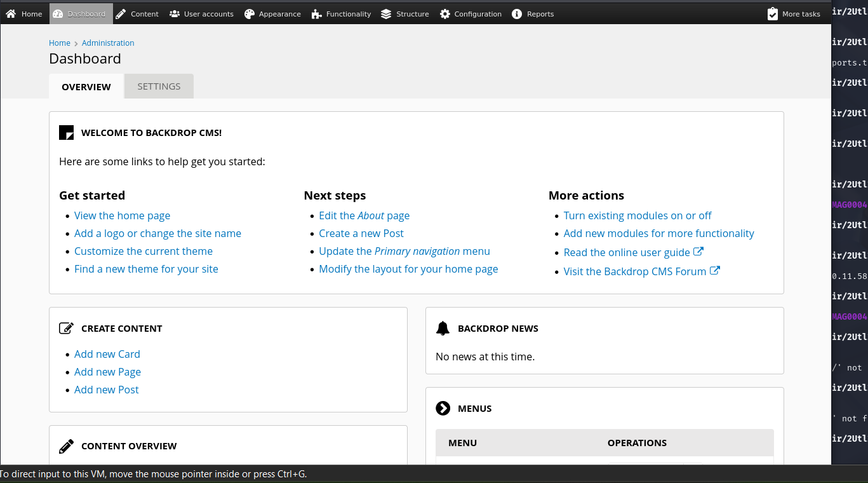Click the Dashboard page title
The height and width of the screenshot is (483, 868).
point(85,58)
